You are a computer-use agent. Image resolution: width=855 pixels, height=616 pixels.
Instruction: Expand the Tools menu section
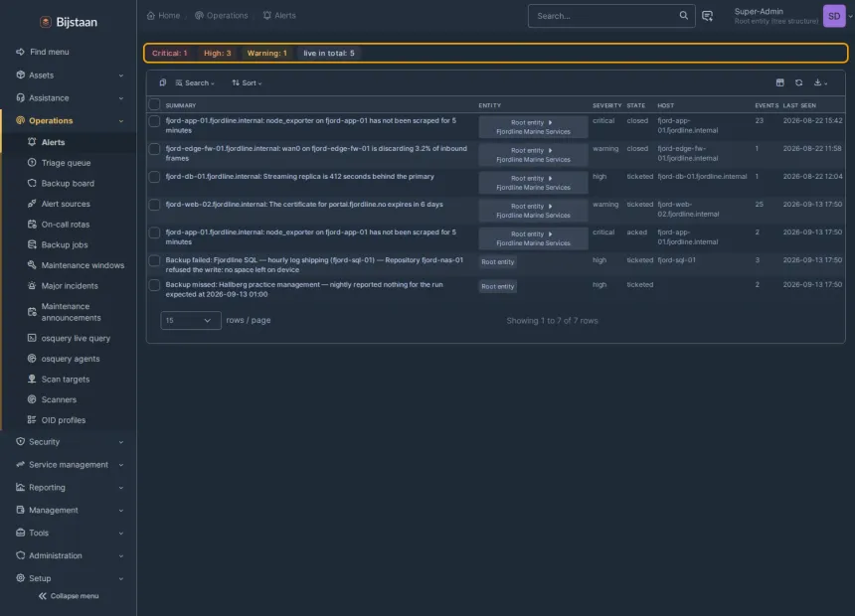coord(69,533)
